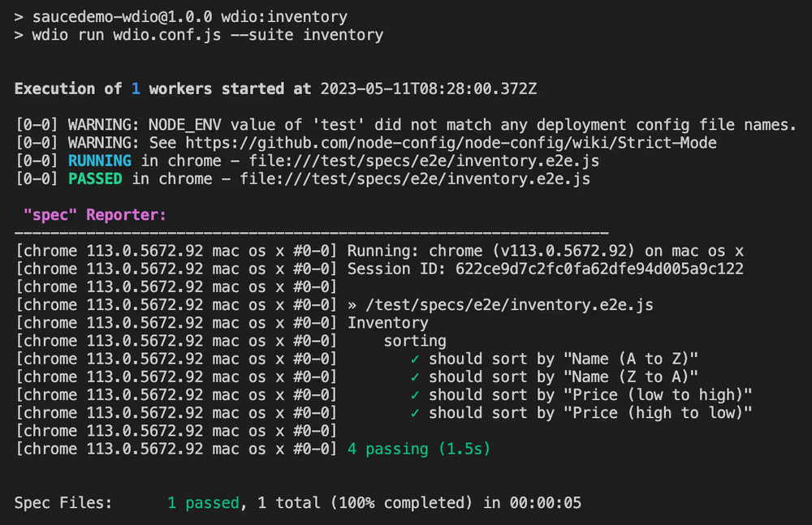Click the "1 passed" spec files result
This screenshot has height=525, width=812.
204,503
